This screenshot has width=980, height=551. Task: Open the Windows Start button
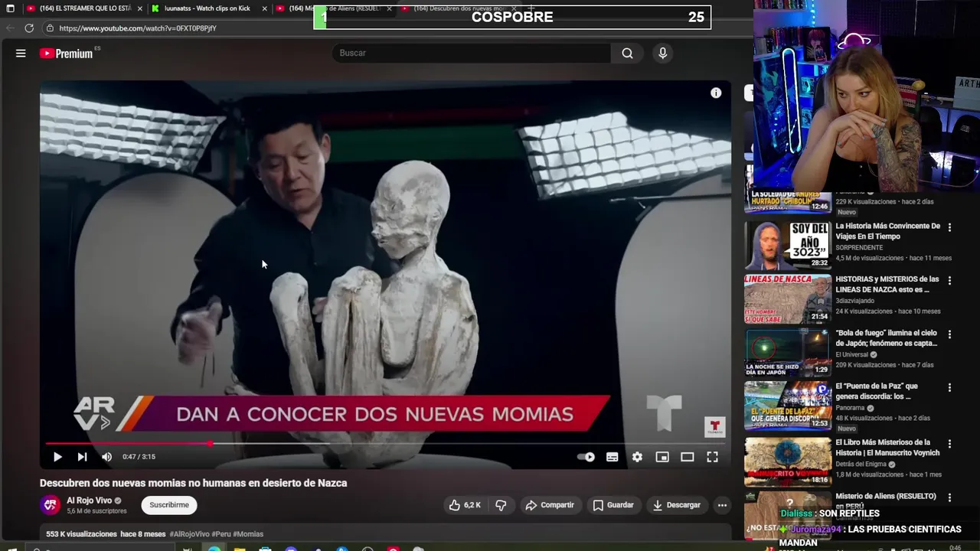[11, 548]
